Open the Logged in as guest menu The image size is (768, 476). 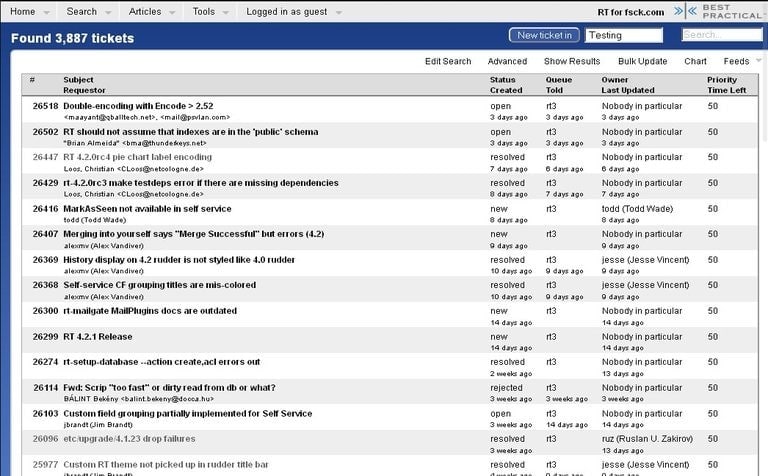click(287, 12)
